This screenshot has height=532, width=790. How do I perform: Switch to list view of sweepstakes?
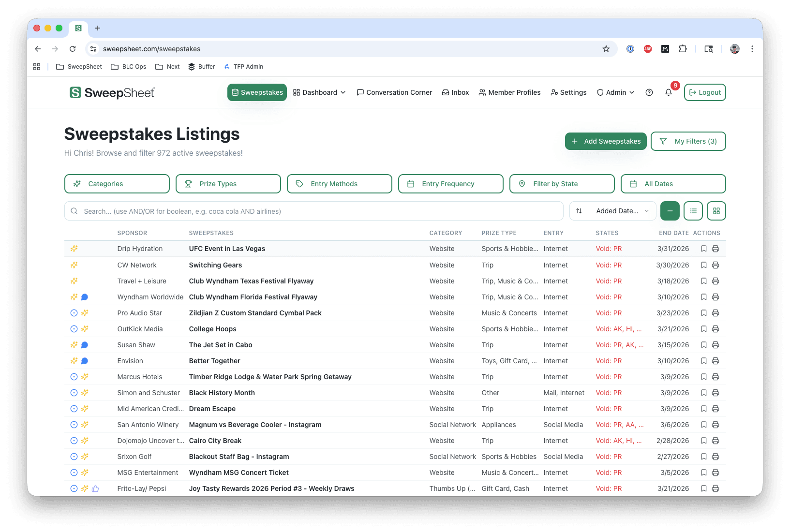[x=693, y=211]
